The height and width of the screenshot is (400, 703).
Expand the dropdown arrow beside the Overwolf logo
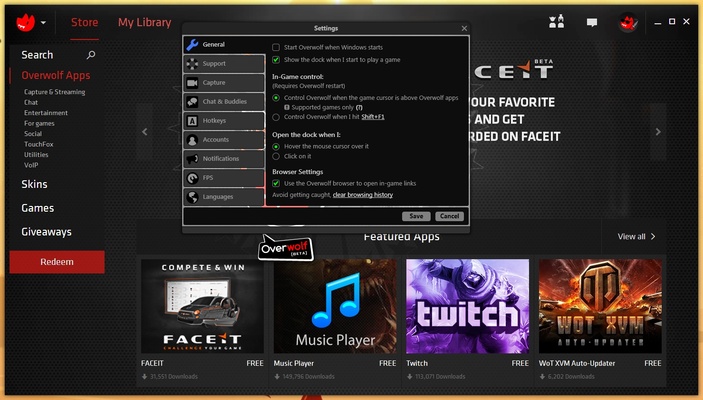(x=43, y=22)
